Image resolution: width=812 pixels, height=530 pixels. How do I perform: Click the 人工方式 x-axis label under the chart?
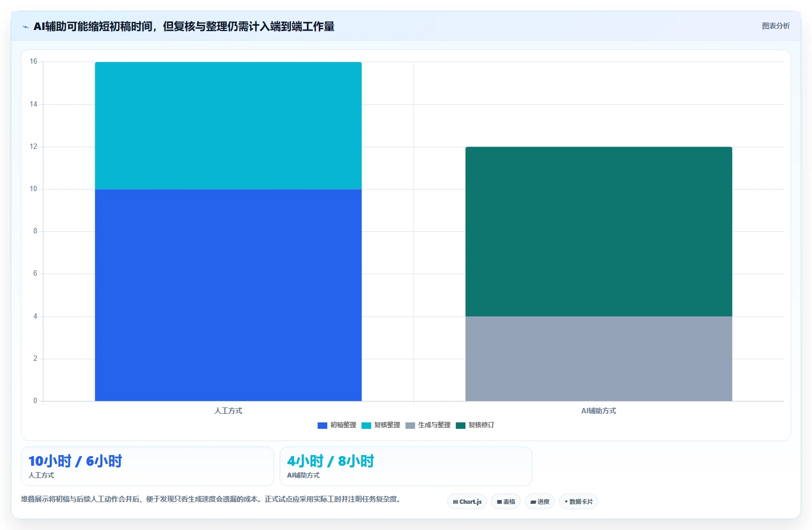228,411
